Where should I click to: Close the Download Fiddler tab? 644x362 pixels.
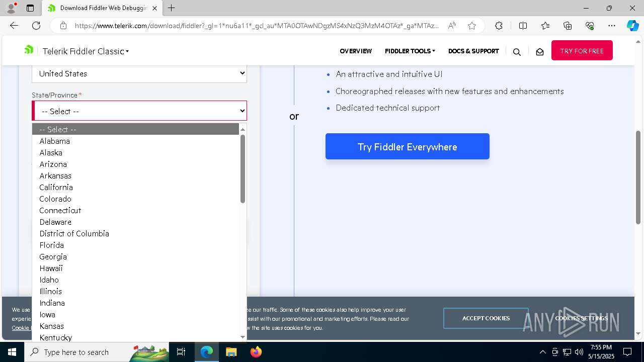pos(155,8)
